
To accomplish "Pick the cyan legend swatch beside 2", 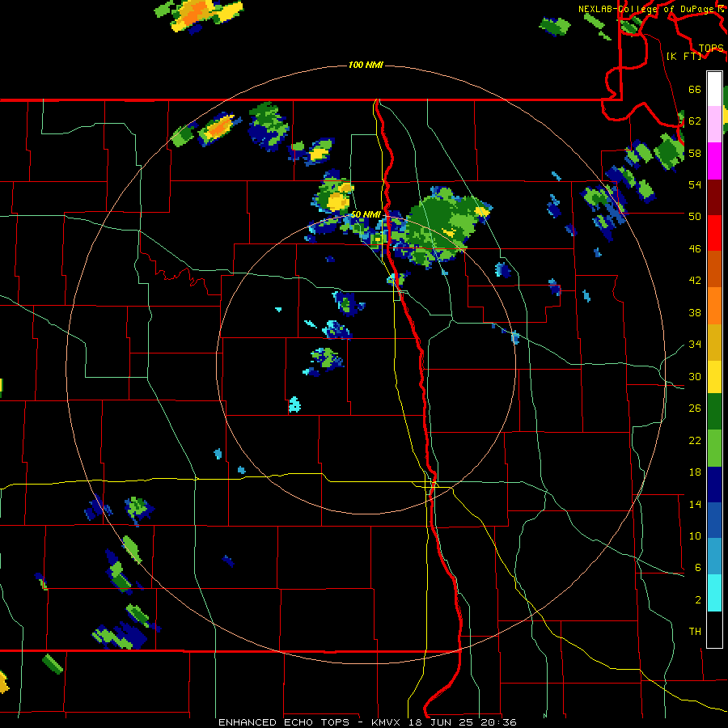I will click(x=714, y=593).
